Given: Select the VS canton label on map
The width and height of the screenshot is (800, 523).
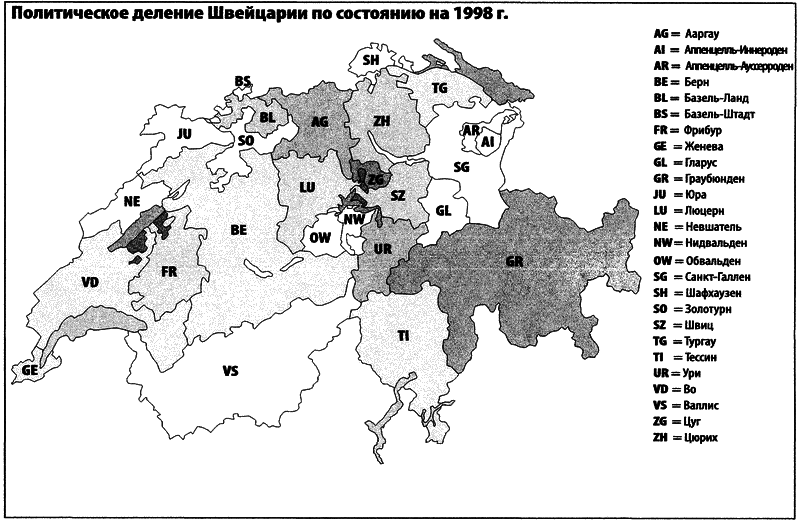Looking at the screenshot, I should point(231,371).
